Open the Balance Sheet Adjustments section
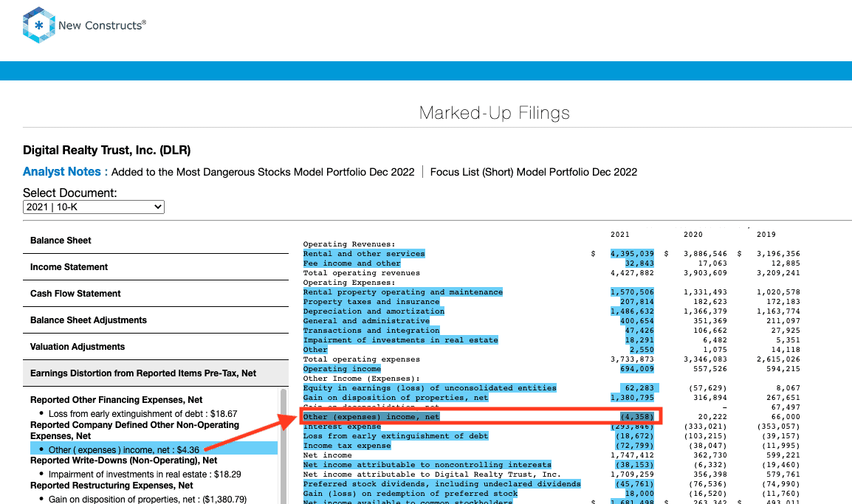 (155, 320)
